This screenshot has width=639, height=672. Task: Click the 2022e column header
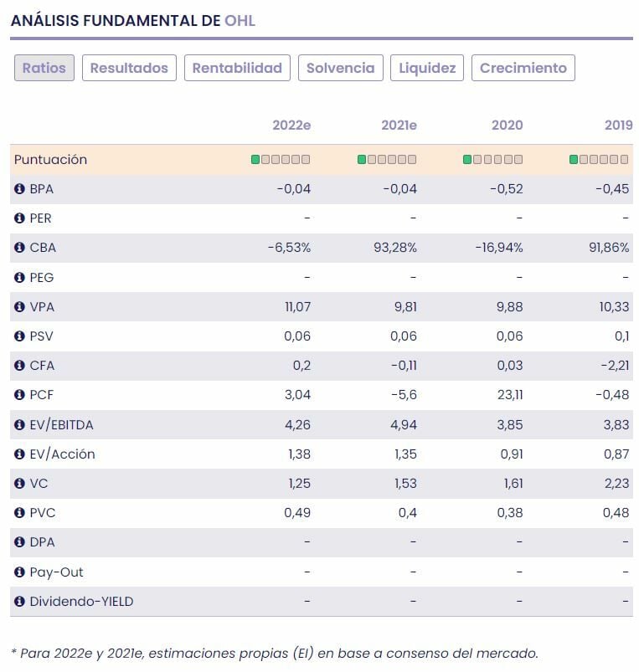click(291, 126)
